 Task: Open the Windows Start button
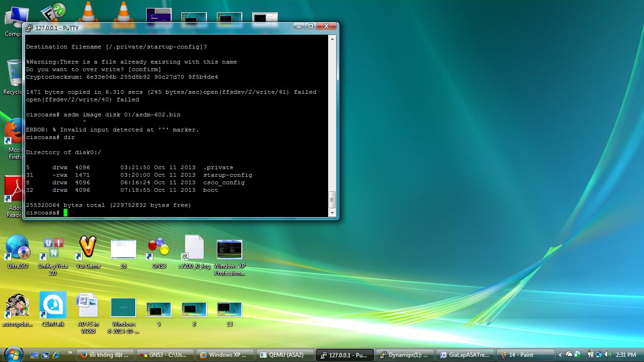point(13,354)
